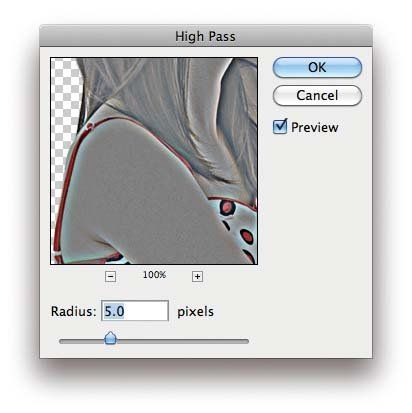Screen dimensions: 412x413
Task: Click the slider track right of handle
Action: coord(182,341)
